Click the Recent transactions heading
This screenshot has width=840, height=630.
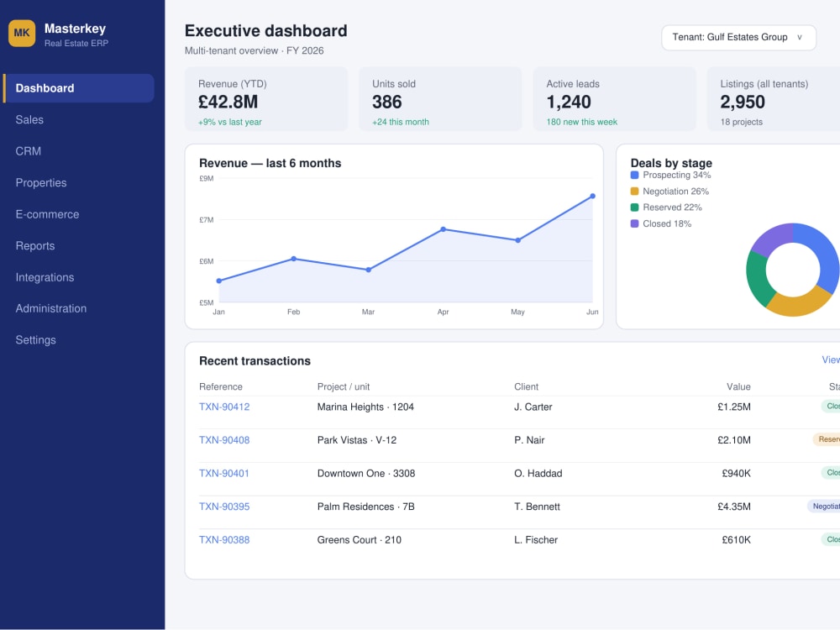[x=255, y=361]
